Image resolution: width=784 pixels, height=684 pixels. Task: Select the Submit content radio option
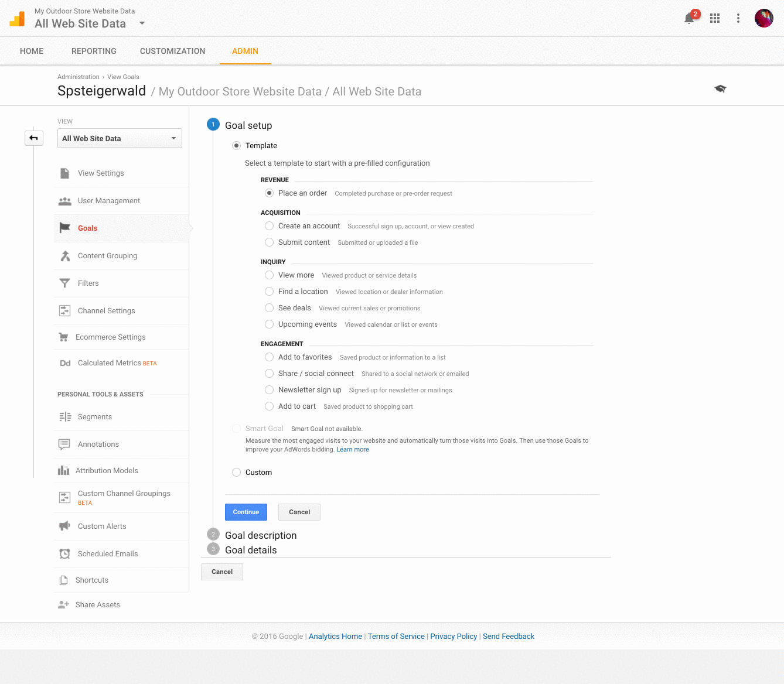(x=269, y=242)
